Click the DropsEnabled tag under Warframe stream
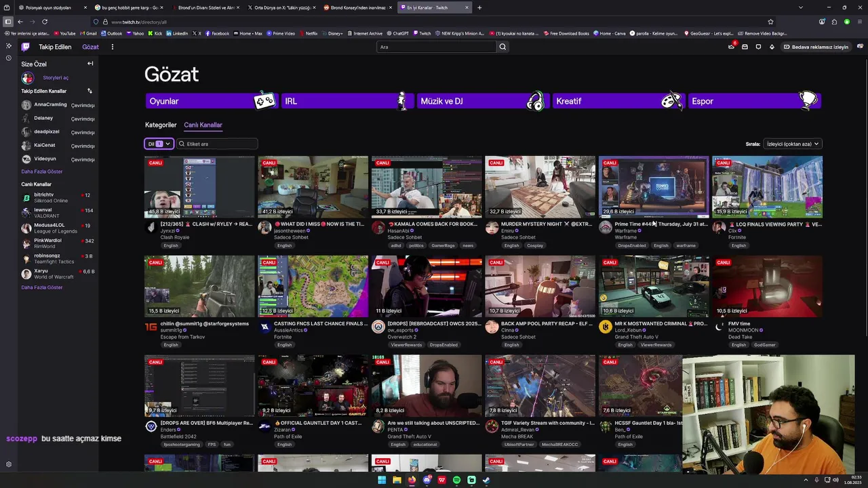 click(x=632, y=245)
